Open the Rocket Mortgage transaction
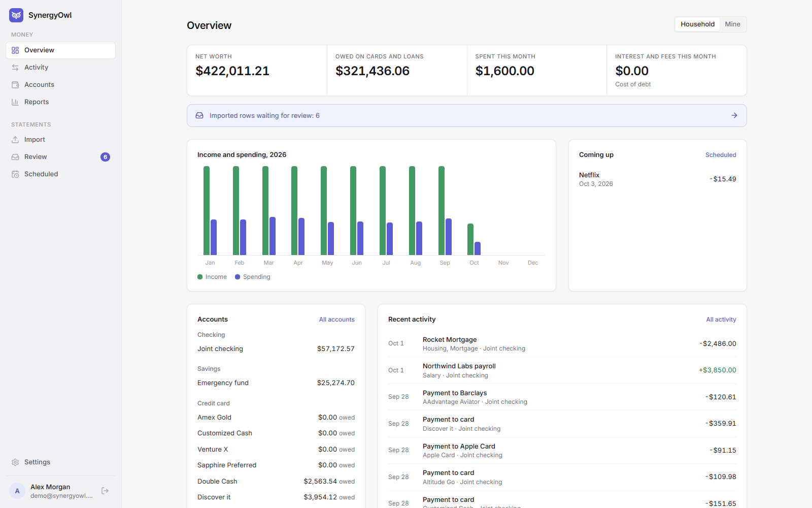This screenshot has height=508, width=812. [x=562, y=344]
